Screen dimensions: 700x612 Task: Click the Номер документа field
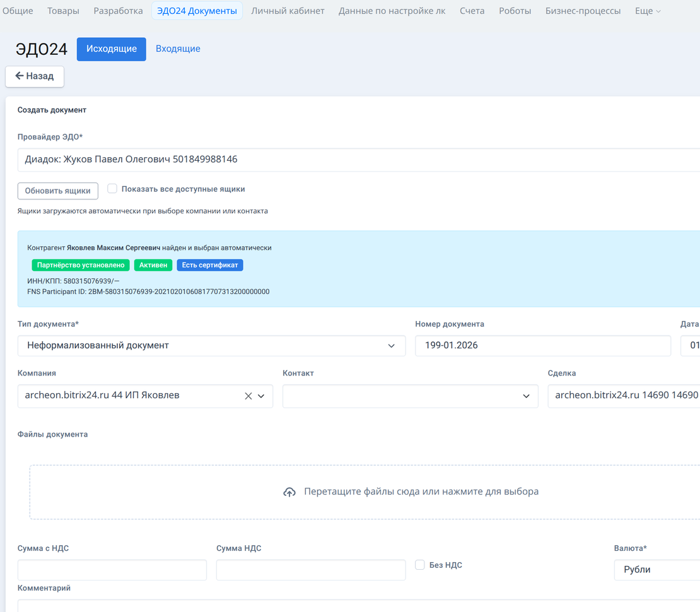(x=542, y=346)
